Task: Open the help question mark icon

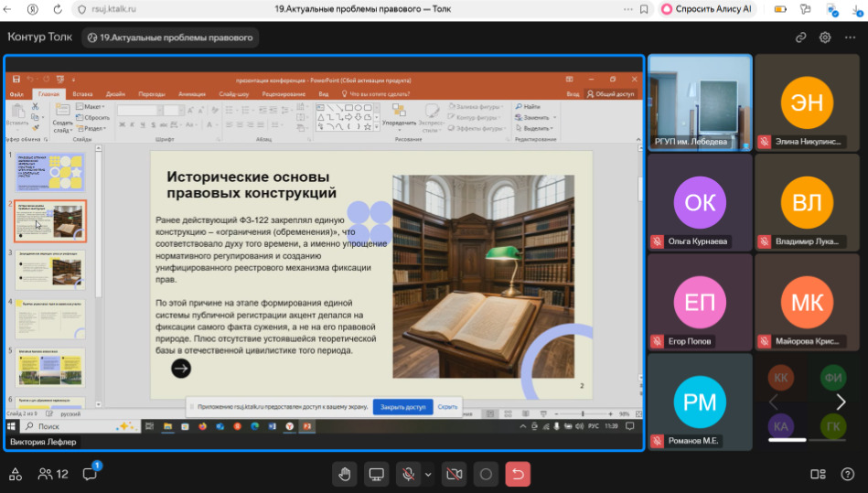Action: tap(848, 474)
